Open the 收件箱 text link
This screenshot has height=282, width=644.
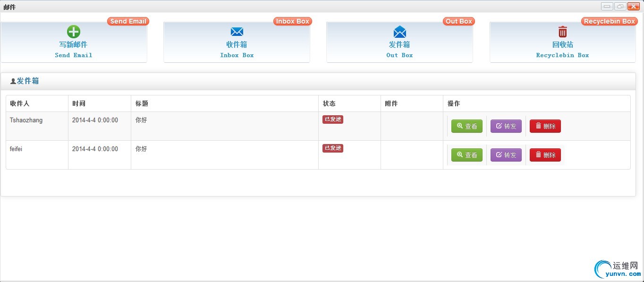tap(237, 44)
